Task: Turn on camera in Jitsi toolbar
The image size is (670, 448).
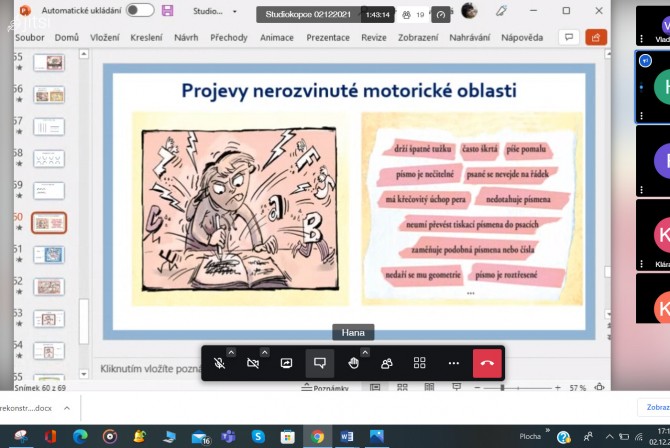Action: pos(253,363)
